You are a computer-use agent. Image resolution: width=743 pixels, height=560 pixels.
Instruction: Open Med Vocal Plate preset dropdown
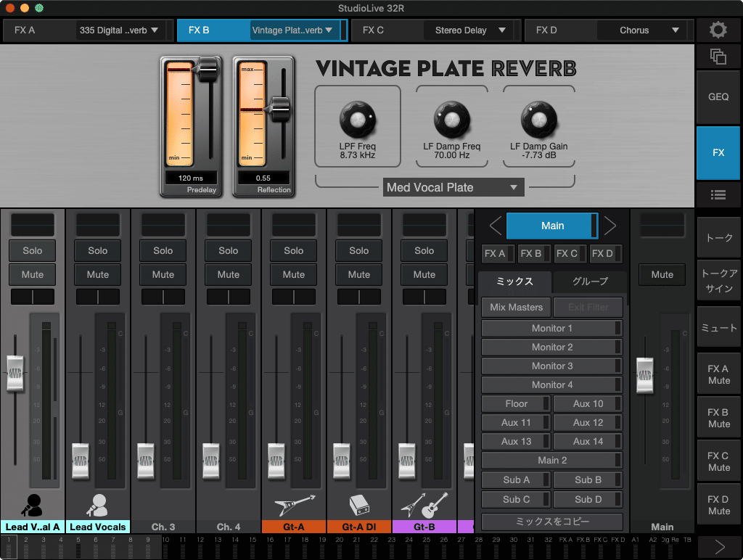(x=453, y=187)
